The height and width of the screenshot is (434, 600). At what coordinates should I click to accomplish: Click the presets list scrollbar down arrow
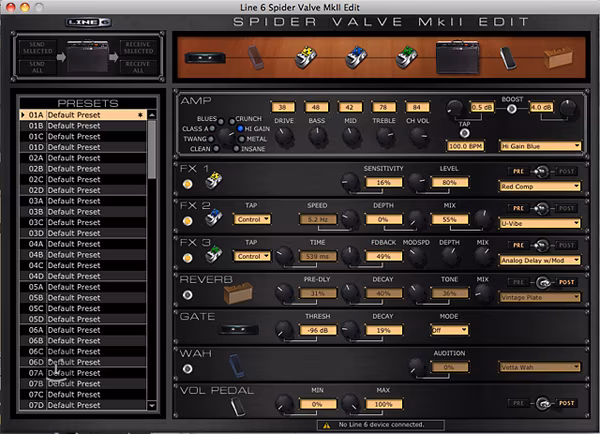pyautogui.click(x=152, y=406)
